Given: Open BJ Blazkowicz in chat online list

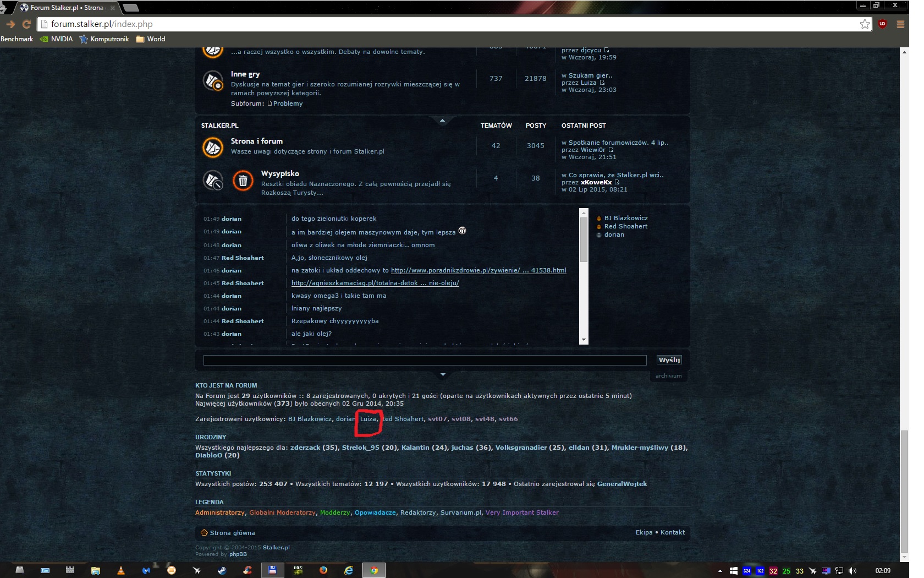Looking at the screenshot, I should [x=626, y=218].
